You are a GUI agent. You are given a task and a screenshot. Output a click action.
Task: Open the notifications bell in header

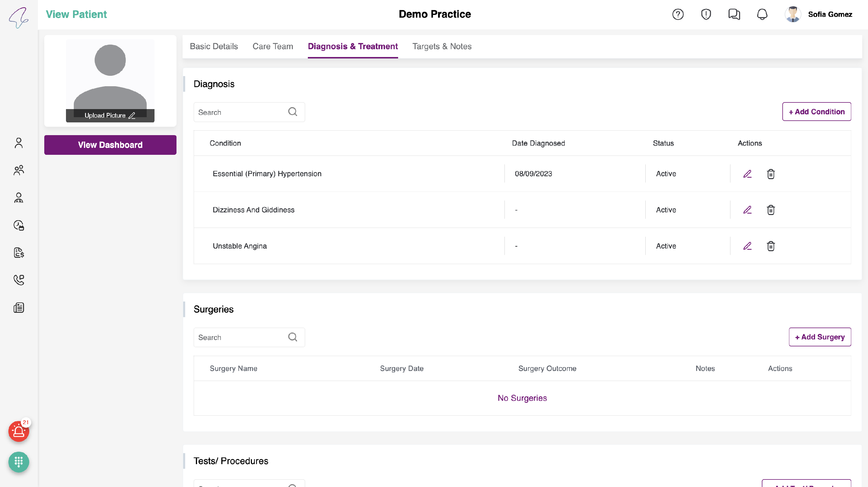tap(762, 14)
